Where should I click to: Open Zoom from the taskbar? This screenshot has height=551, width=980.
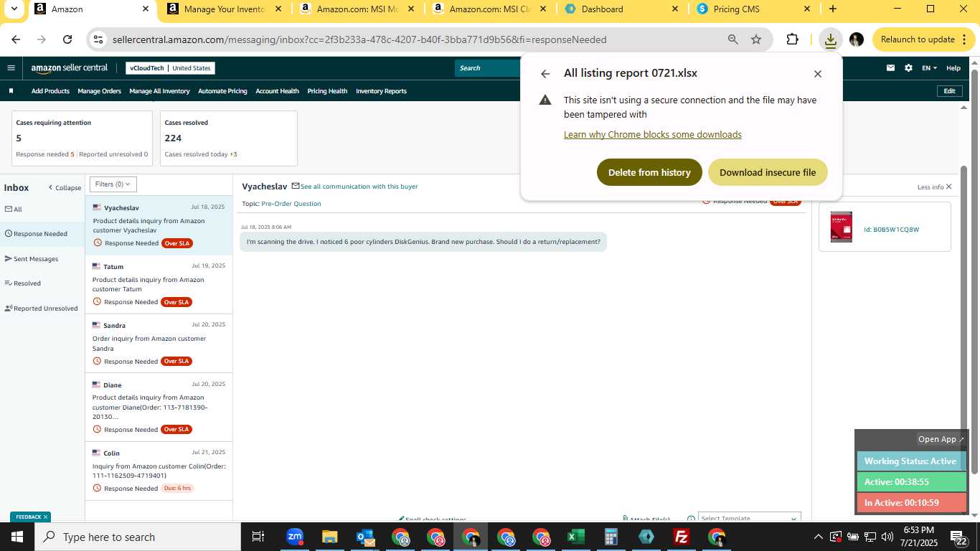click(x=294, y=537)
